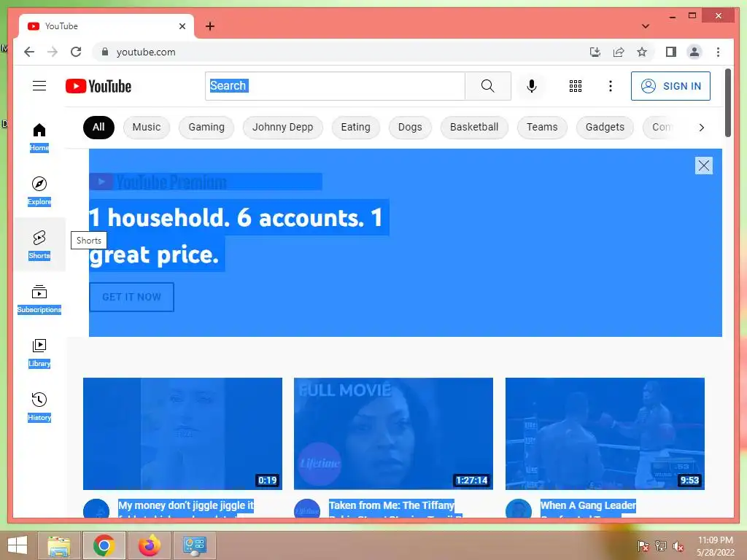Open the 0:19 video thumbnail
747x560 pixels.
pyautogui.click(x=182, y=433)
